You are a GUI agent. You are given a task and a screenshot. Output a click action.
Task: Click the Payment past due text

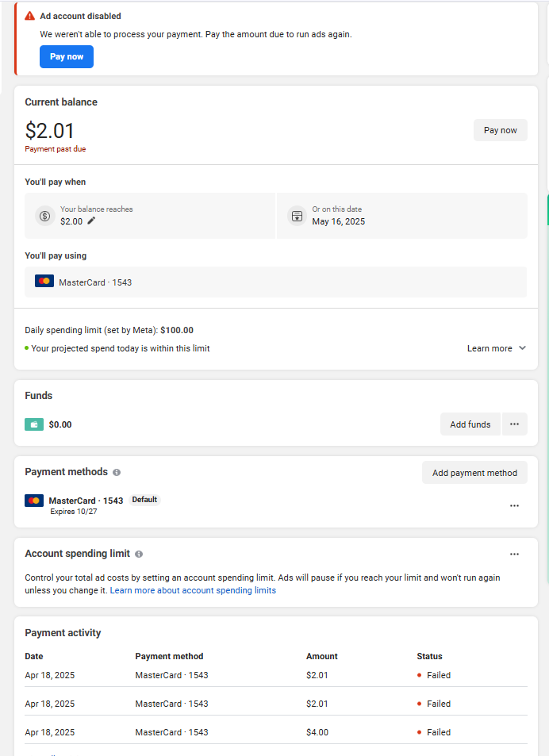56,149
